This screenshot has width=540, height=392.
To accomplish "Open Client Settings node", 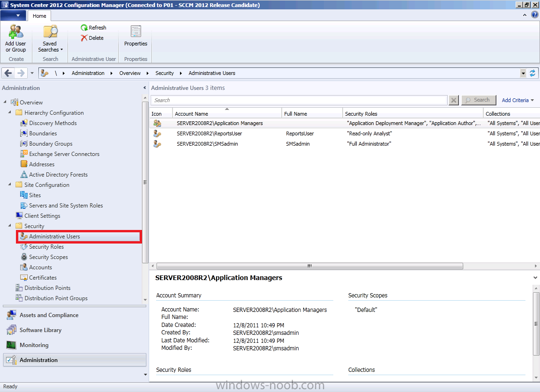I will point(38,216).
